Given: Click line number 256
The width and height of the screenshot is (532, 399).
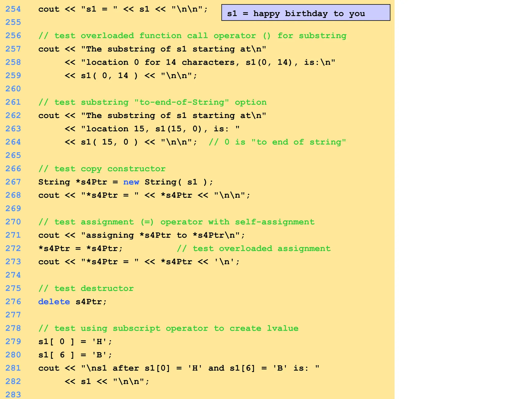Looking at the screenshot, I should point(13,36).
